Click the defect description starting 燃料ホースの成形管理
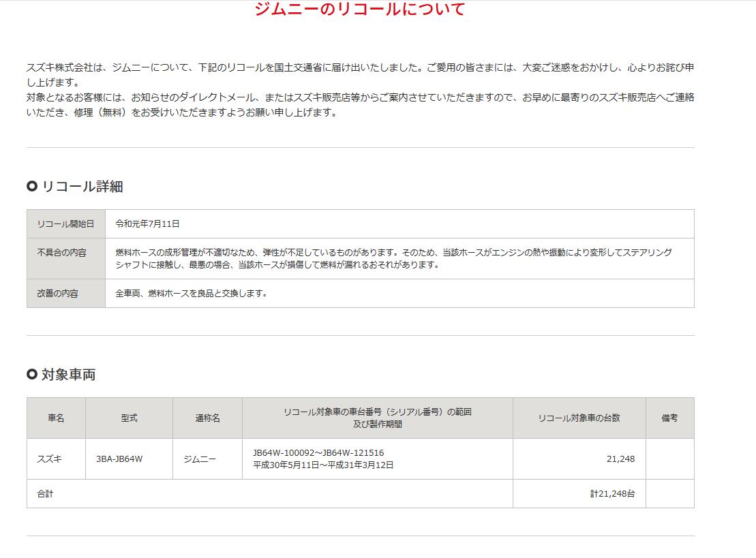 (393, 259)
